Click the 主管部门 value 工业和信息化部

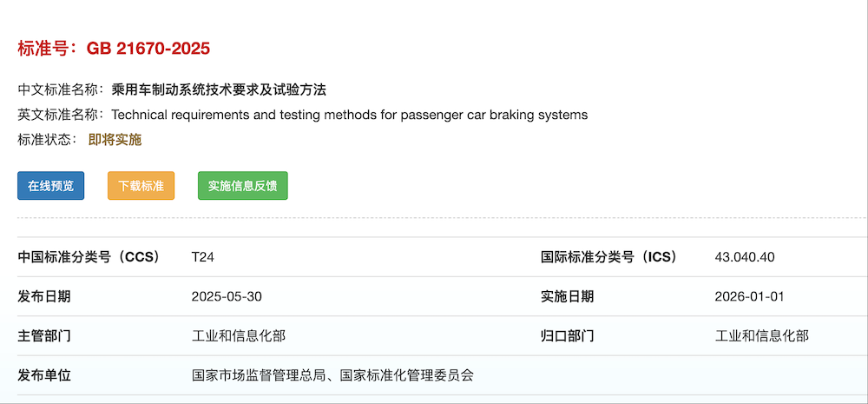[x=239, y=336]
